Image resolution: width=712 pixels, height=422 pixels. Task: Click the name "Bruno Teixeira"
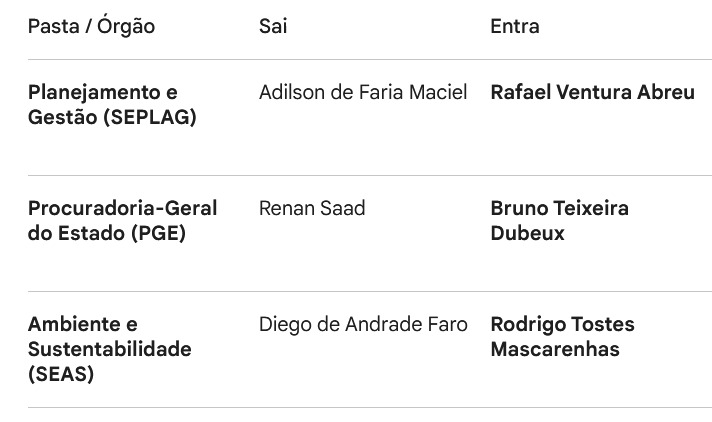click(x=559, y=209)
